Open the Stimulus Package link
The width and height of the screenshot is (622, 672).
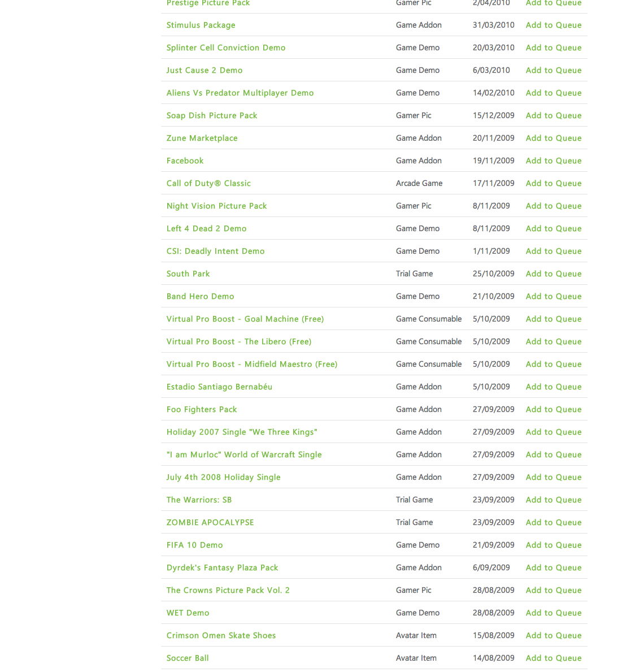click(x=201, y=25)
